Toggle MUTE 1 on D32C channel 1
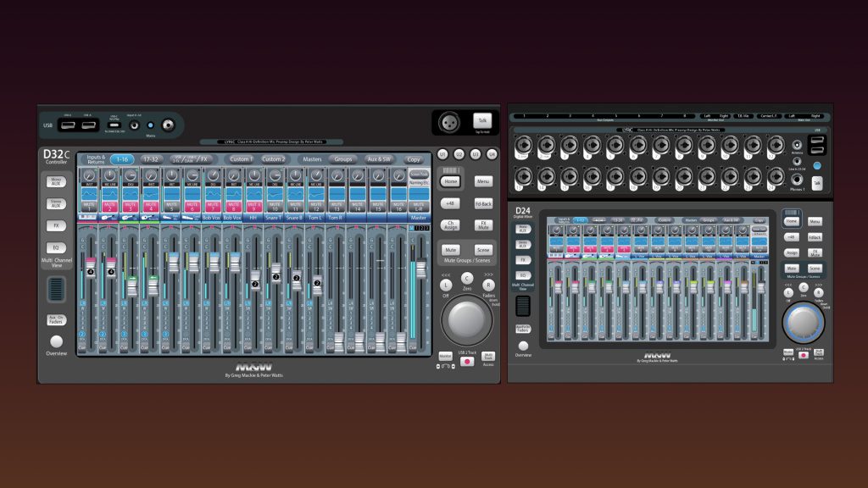This screenshot has height=488, width=868. (89, 207)
